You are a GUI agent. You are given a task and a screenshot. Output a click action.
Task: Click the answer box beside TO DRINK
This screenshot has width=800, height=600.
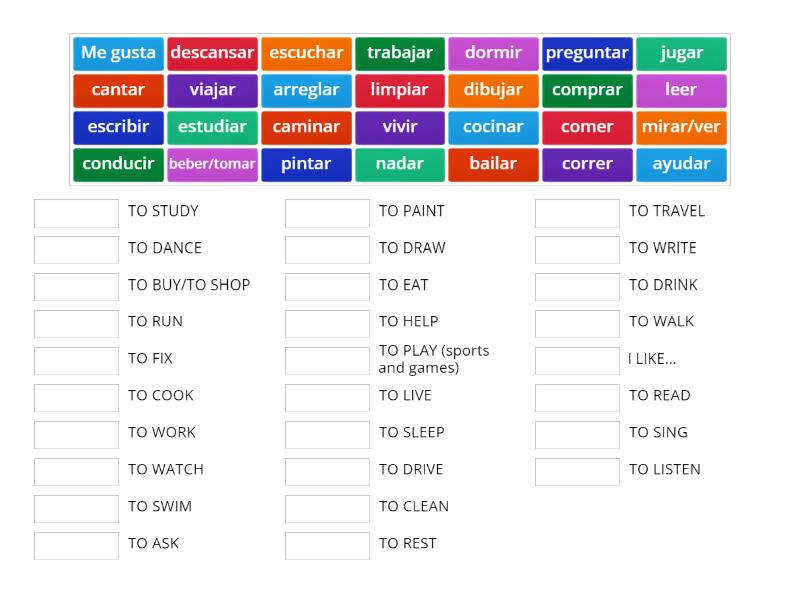576,286
